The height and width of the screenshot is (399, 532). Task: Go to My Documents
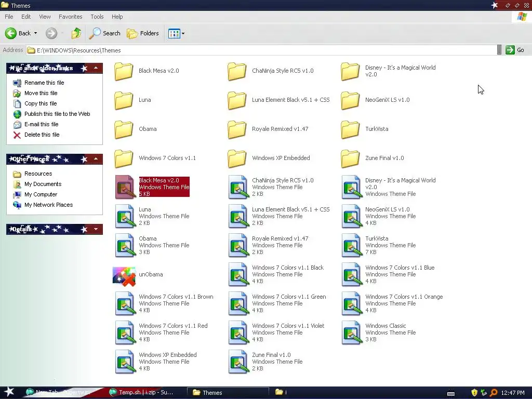(43, 184)
